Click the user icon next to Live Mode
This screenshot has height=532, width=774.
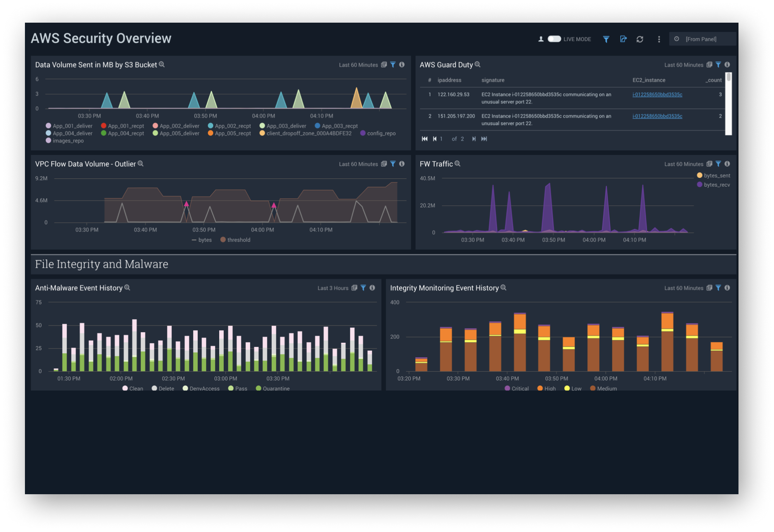[541, 39]
